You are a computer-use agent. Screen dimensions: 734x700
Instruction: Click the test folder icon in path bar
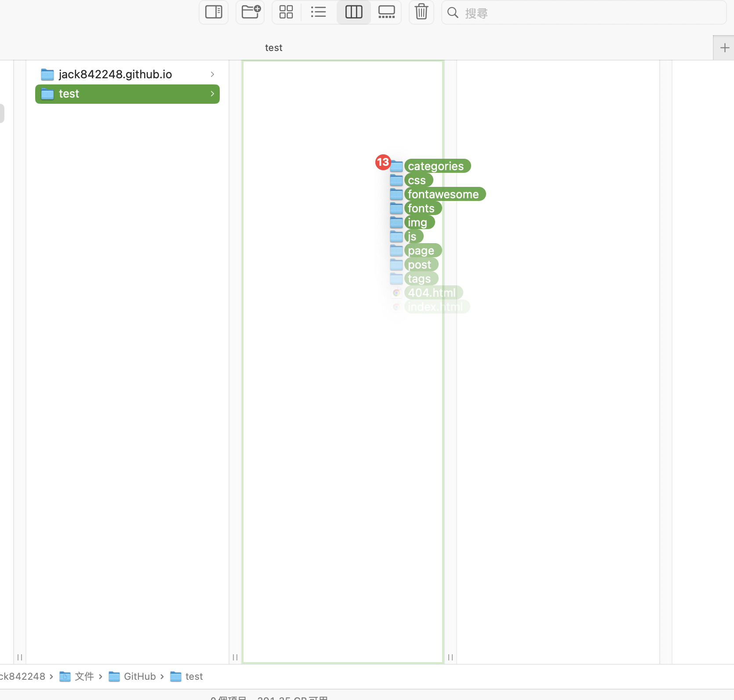pos(176,676)
